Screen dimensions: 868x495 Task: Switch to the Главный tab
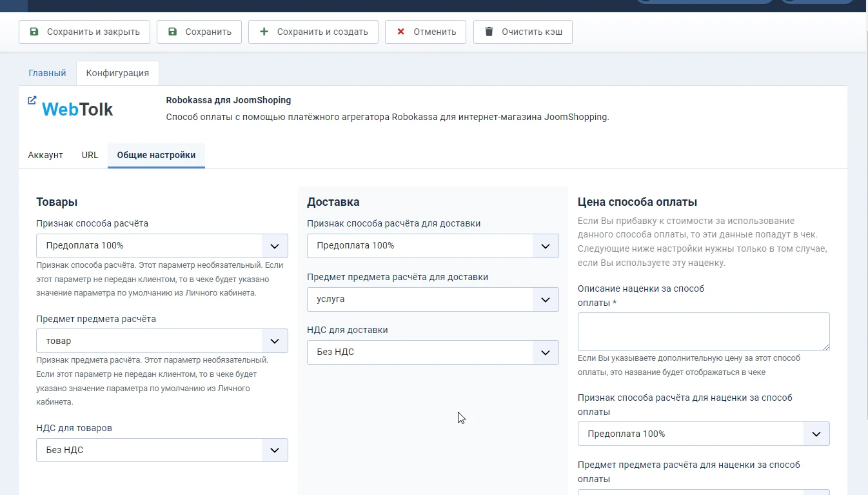[47, 73]
